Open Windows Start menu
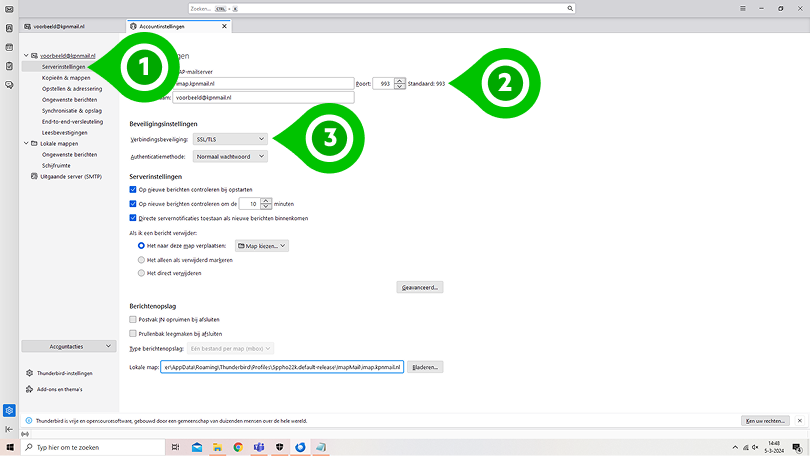The width and height of the screenshot is (810, 456). coord(10,447)
